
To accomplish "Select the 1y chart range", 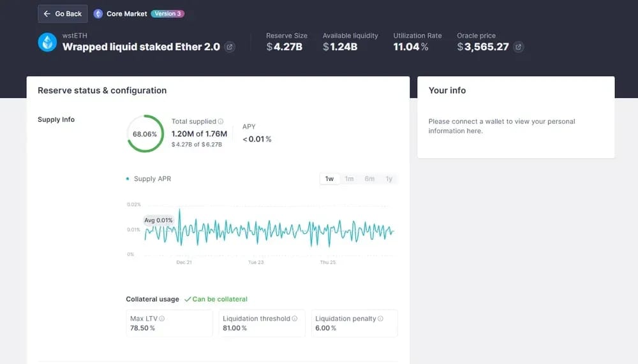I will coord(389,179).
